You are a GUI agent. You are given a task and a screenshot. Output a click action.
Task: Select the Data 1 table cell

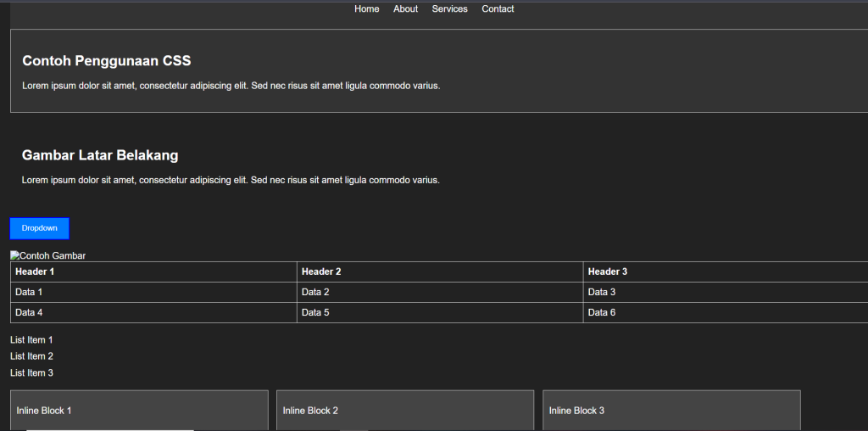pos(29,292)
